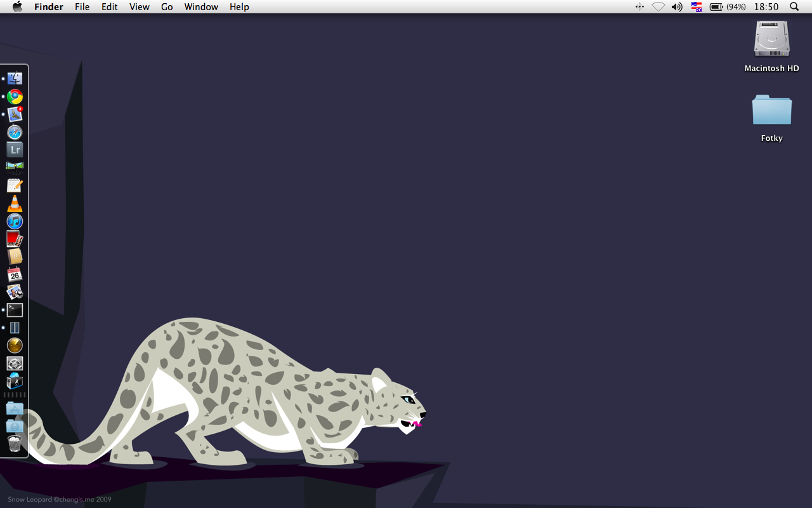Open the Downloads folder stack in dock
The width and height of the screenshot is (812, 508).
point(15,425)
